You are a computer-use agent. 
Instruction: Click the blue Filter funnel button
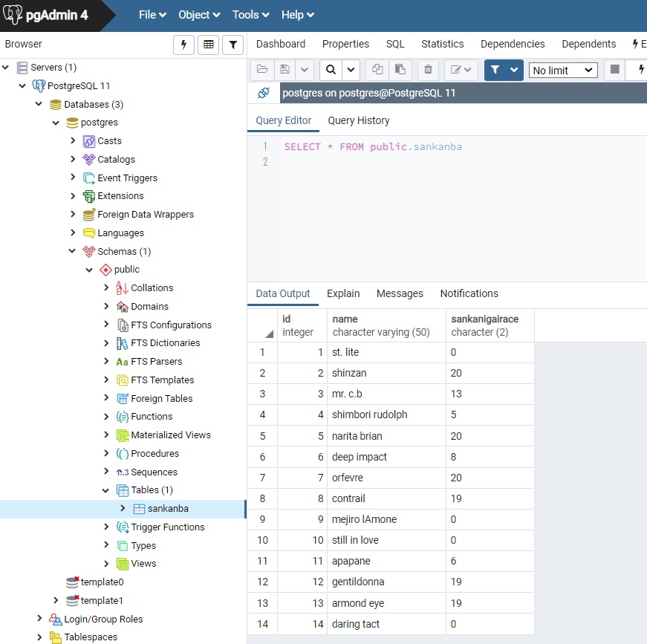(x=495, y=69)
